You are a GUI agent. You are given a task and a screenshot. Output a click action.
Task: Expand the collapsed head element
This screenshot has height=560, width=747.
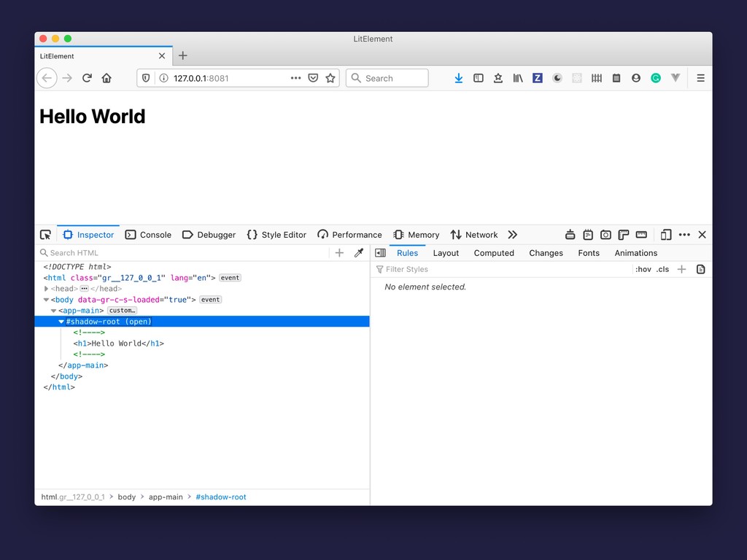pos(47,289)
